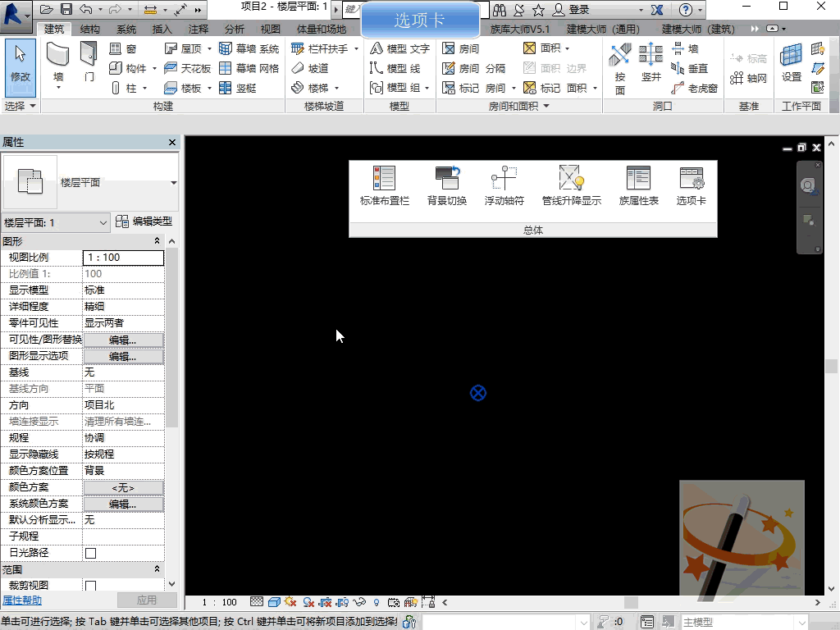Click the 房间 room tool
840x630 pixels.
coord(461,48)
